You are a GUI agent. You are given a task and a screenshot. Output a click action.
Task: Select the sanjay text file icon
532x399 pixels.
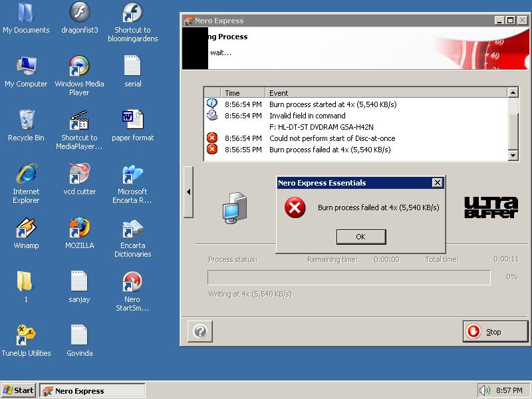(x=79, y=287)
